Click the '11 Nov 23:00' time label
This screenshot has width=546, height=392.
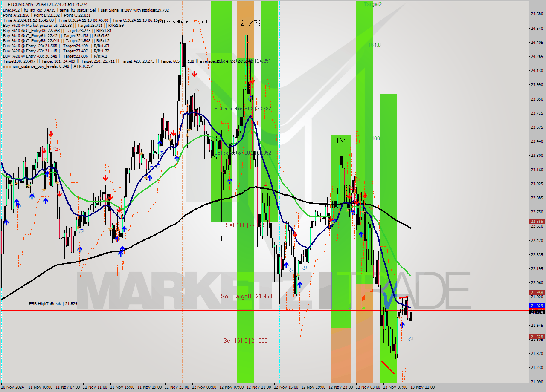click(x=177, y=387)
